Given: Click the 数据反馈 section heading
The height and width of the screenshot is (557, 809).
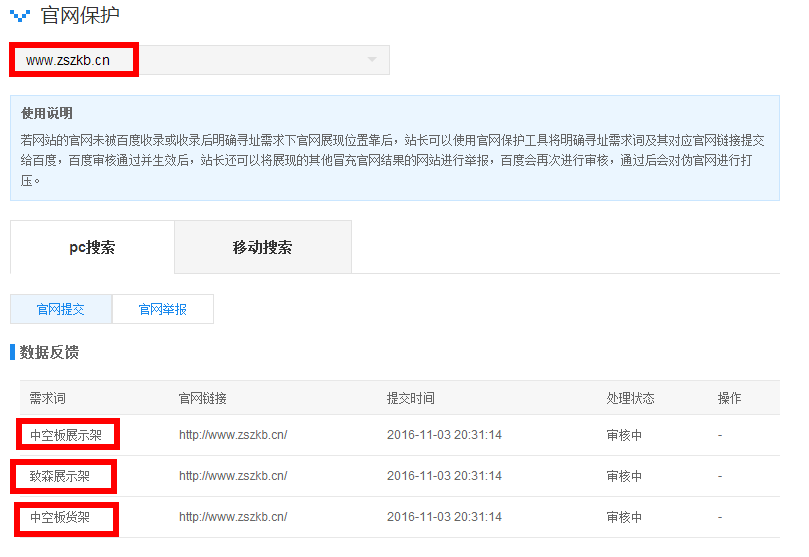Looking at the screenshot, I should point(49,352).
